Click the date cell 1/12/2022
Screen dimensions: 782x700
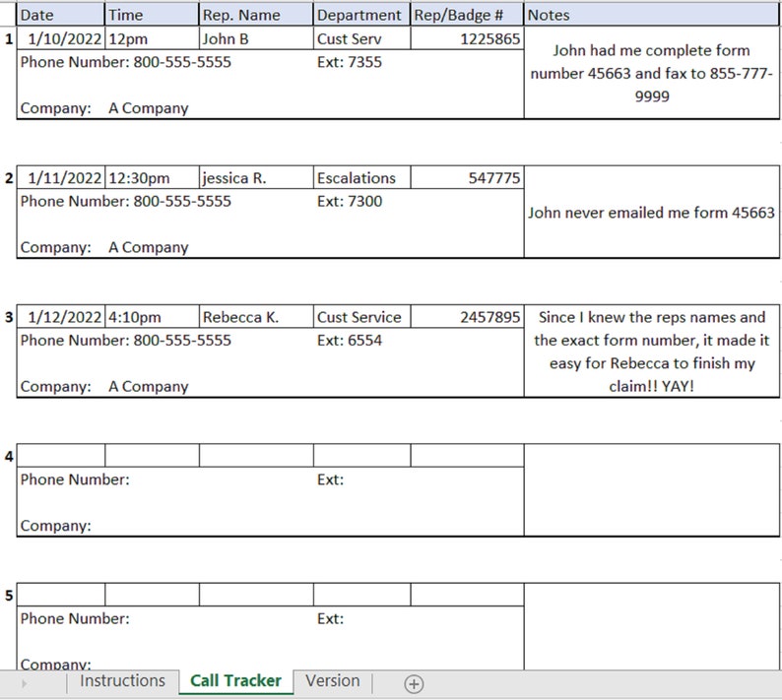tap(61, 317)
